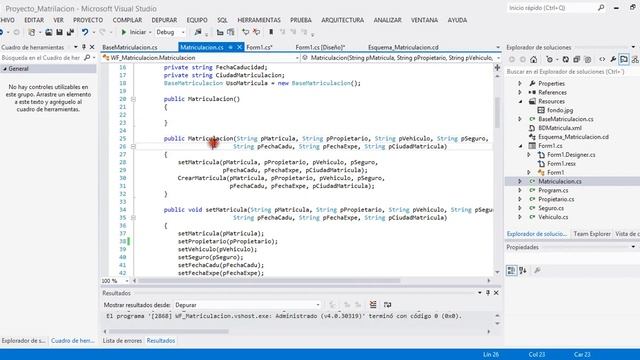
Task: Click Show All Files icon in Solution Explorer
Action: (587, 60)
